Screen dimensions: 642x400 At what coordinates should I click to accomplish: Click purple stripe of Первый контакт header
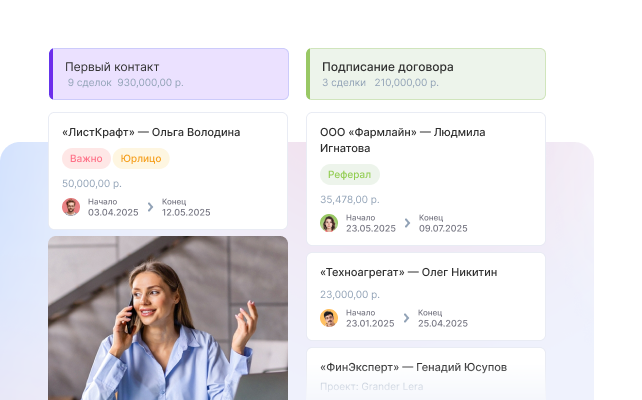tap(51, 74)
